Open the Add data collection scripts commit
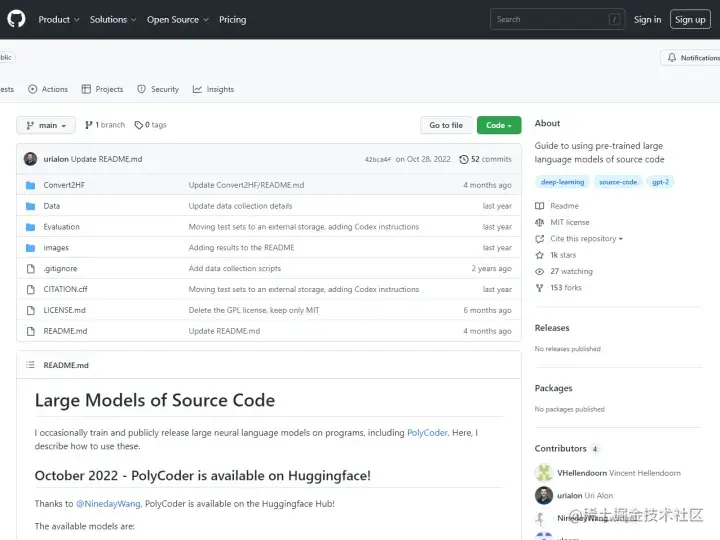The width and height of the screenshot is (720, 540). pyautogui.click(x=235, y=269)
